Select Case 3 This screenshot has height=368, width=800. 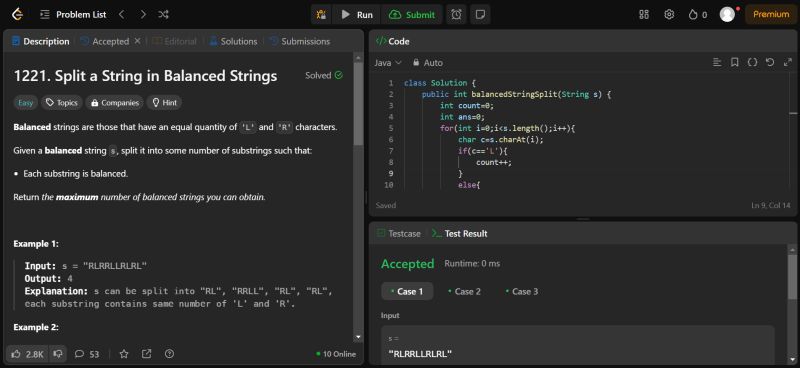pos(521,291)
